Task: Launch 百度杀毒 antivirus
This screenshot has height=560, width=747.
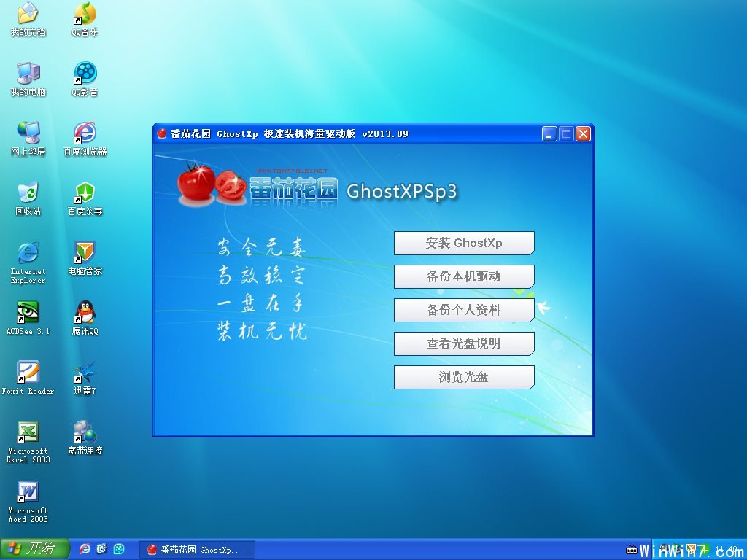Action: point(84,195)
